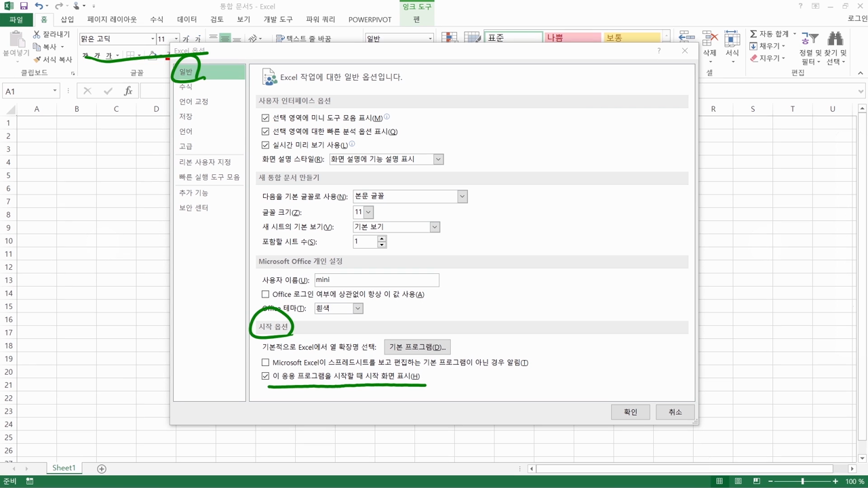Click the Paste (붙여넣기) clipboard icon
The image size is (868, 488).
tap(16, 39)
